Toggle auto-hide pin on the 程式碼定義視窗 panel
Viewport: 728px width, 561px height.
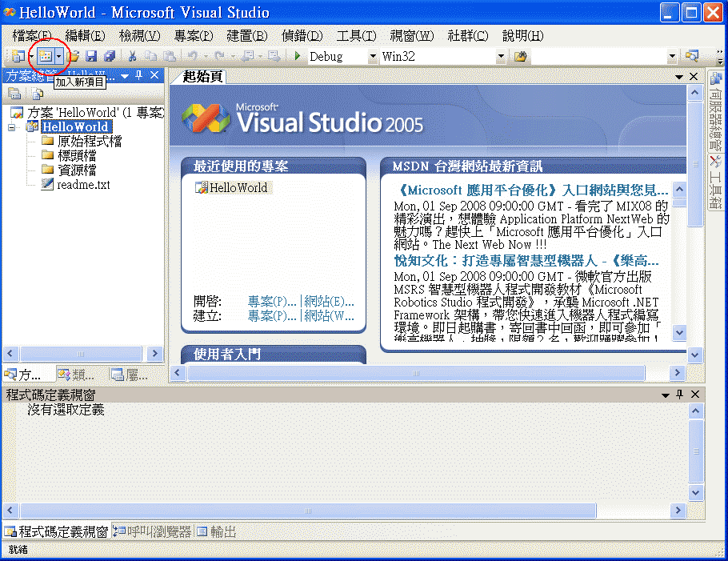680,395
